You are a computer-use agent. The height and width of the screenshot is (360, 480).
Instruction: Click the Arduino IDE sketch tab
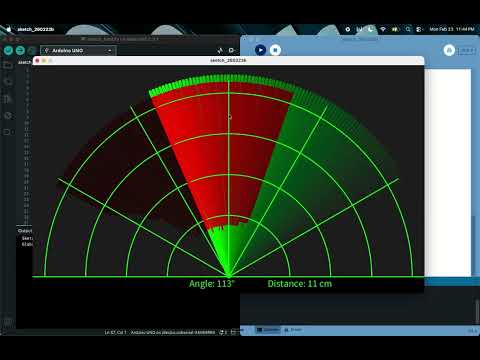[25, 62]
